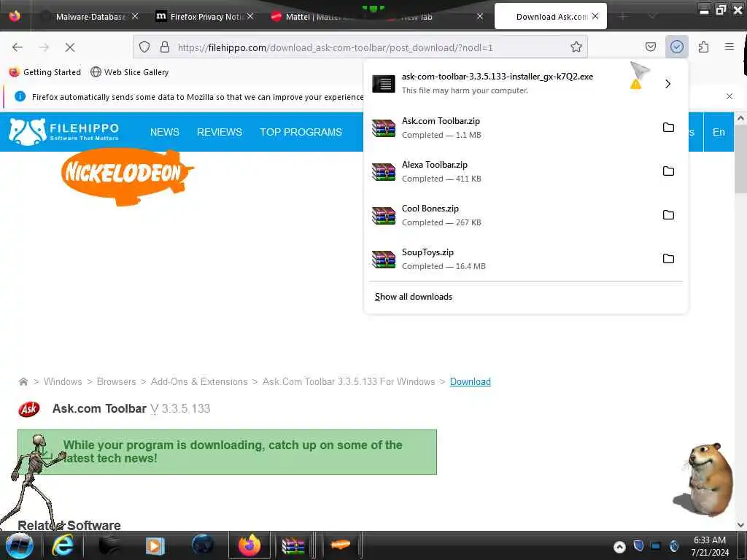Go to the Windows breadcrumb
The height and width of the screenshot is (560, 747).
63,381
